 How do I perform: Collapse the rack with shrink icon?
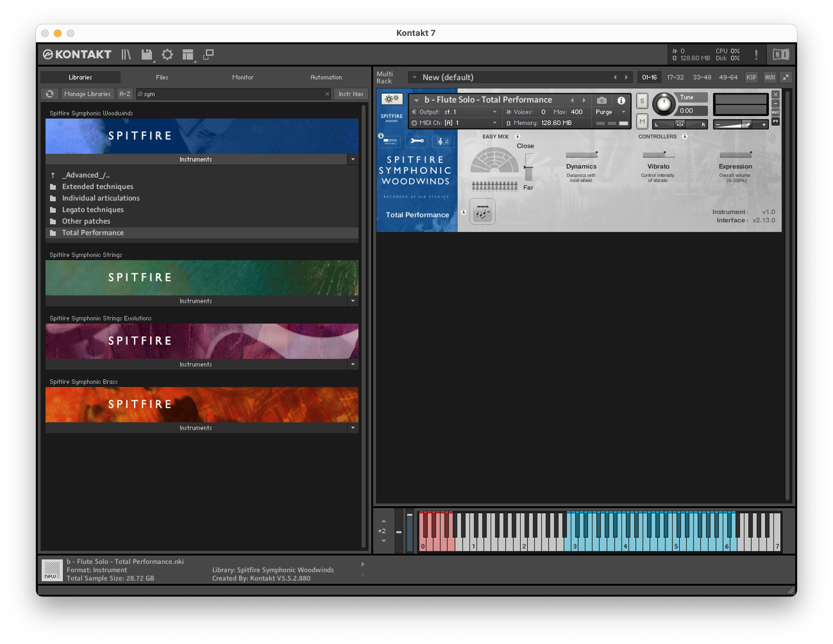pyautogui.click(x=786, y=77)
